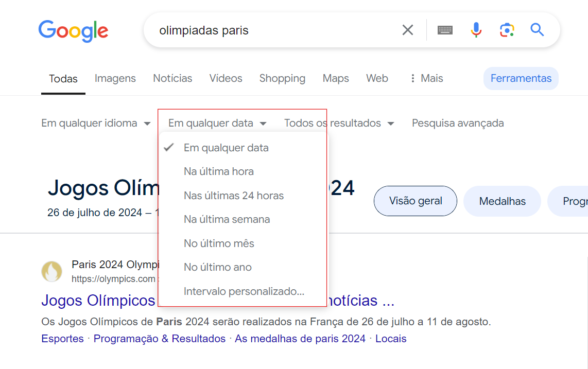This screenshot has height=369, width=588.
Task: Activate voice search with the microphone icon
Action: tap(476, 29)
